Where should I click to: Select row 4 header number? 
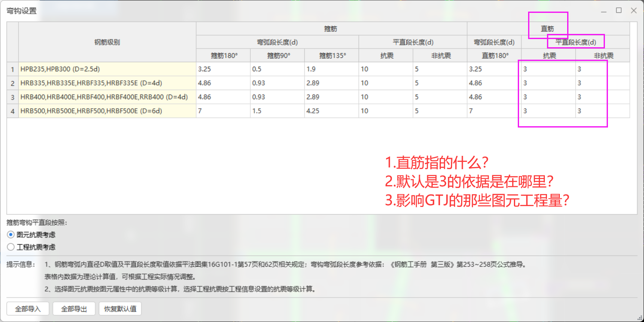coord(13,111)
